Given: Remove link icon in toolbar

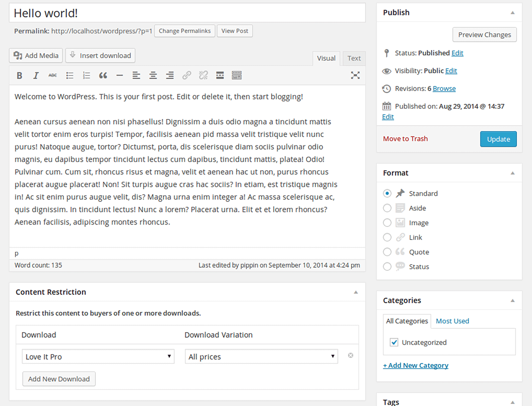Looking at the screenshot, I should tap(203, 75).
